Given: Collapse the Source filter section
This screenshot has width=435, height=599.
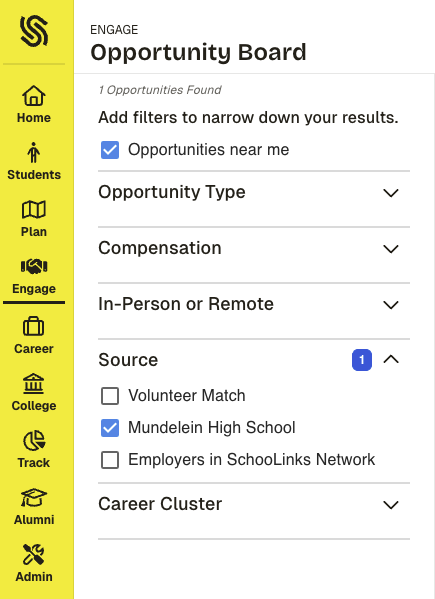Looking at the screenshot, I should (391, 359).
